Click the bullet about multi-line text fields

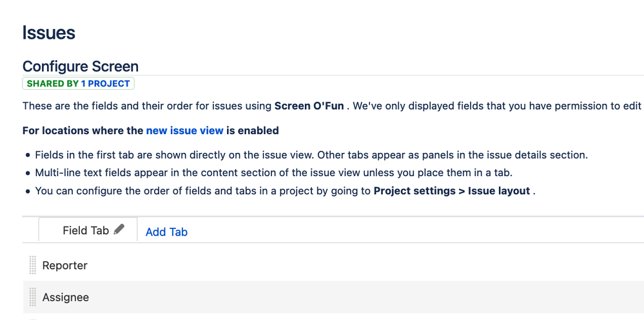[273, 173]
